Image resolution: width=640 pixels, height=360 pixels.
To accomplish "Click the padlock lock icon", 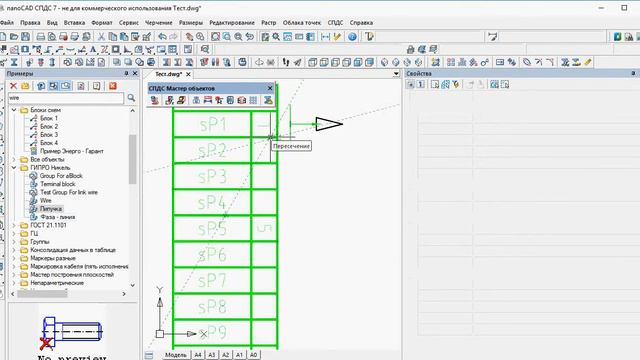I will (x=411, y=50).
